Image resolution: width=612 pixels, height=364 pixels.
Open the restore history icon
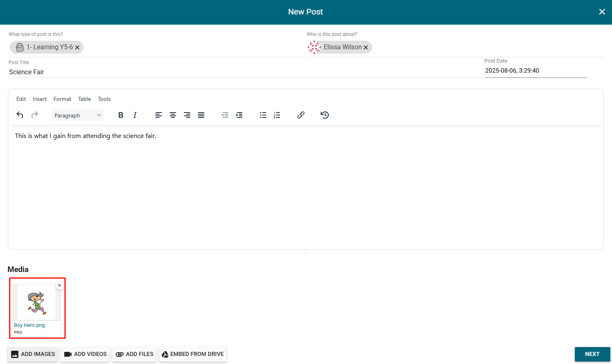325,115
